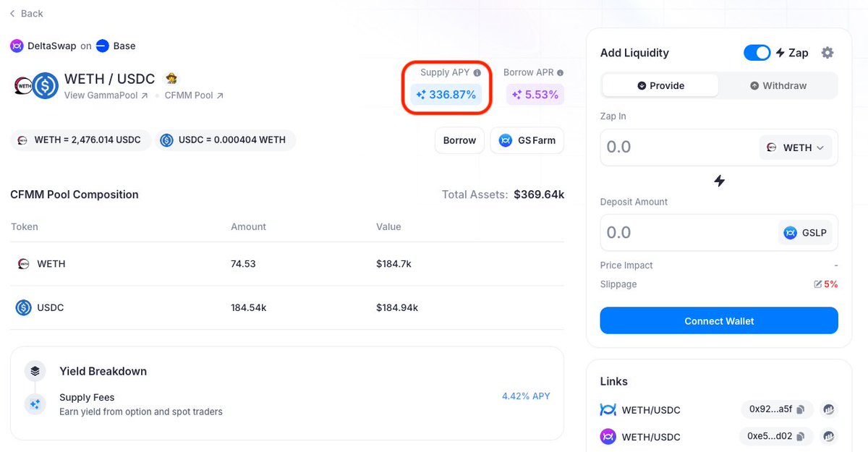
Task: Click the WETH/USDC pair logo icon
Action: pos(35,85)
